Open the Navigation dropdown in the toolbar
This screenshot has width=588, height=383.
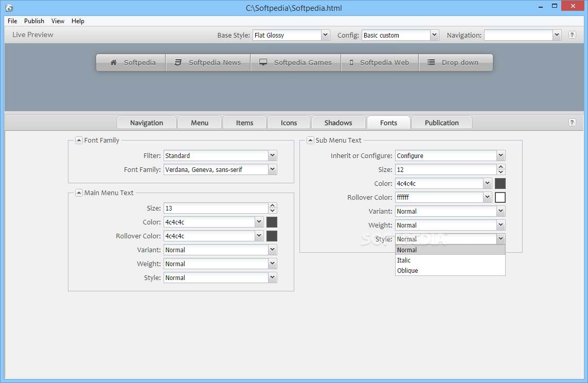557,35
